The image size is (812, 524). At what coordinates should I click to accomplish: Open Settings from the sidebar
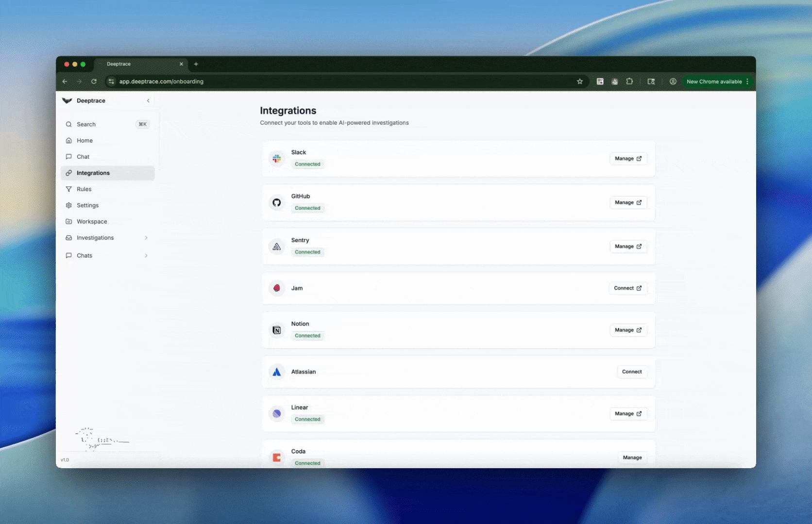(88, 205)
